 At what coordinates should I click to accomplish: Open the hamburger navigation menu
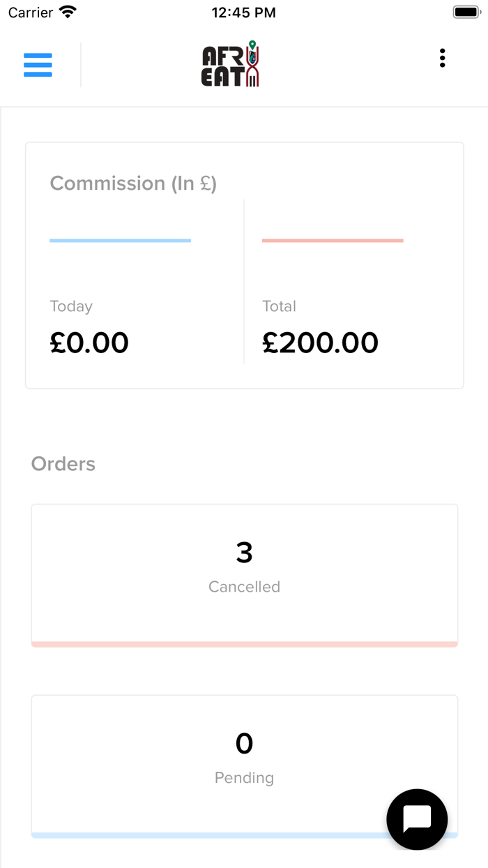(x=38, y=65)
